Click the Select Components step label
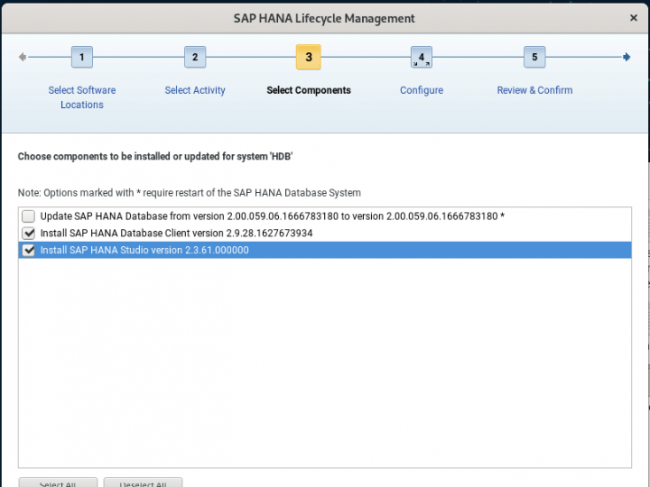 (308, 90)
